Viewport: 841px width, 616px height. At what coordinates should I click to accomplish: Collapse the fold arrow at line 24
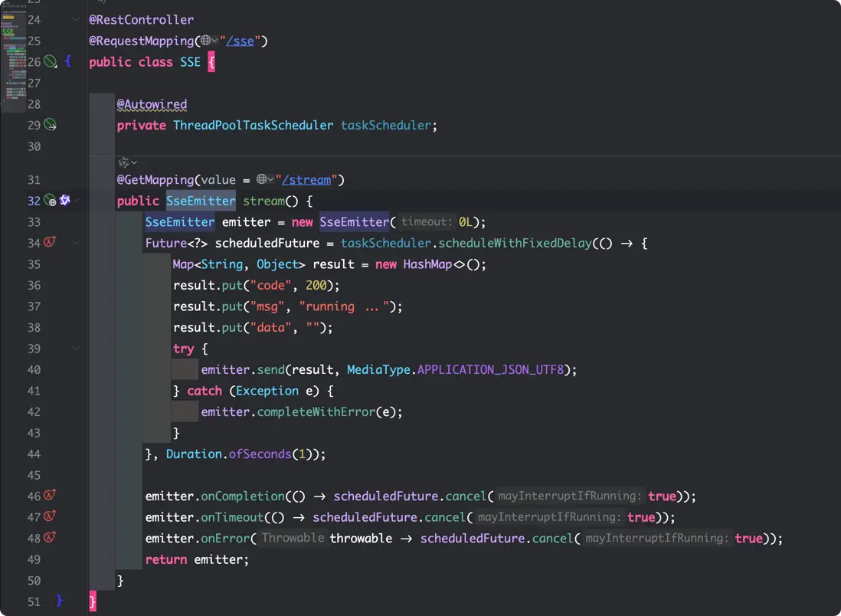coord(76,19)
